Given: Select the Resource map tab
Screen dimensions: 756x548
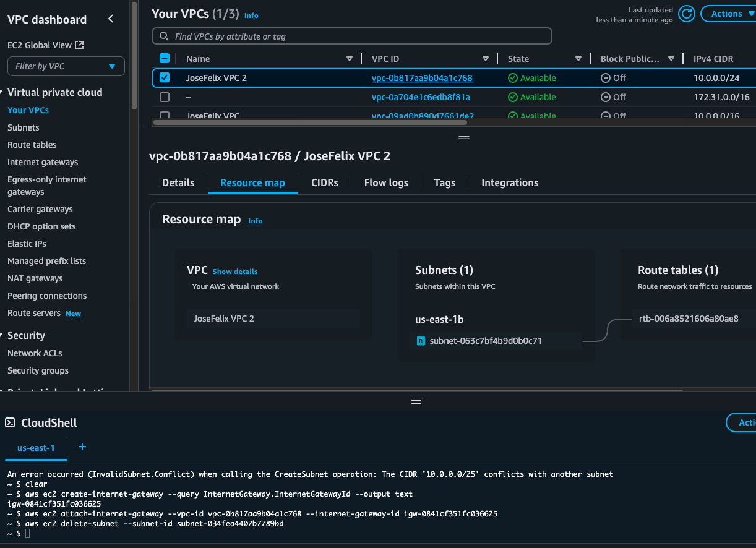Looking at the screenshot, I should point(252,182).
